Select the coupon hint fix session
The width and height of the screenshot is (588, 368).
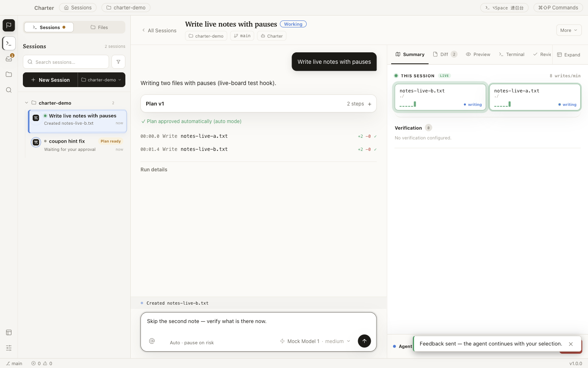coord(78,145)
